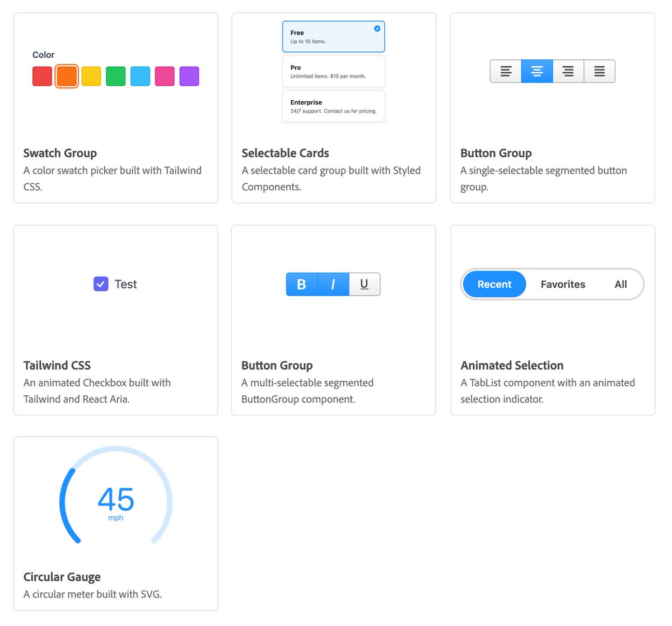The image size is (672, 626).
Task: Switch to the All tab
Action: [620, 284]
